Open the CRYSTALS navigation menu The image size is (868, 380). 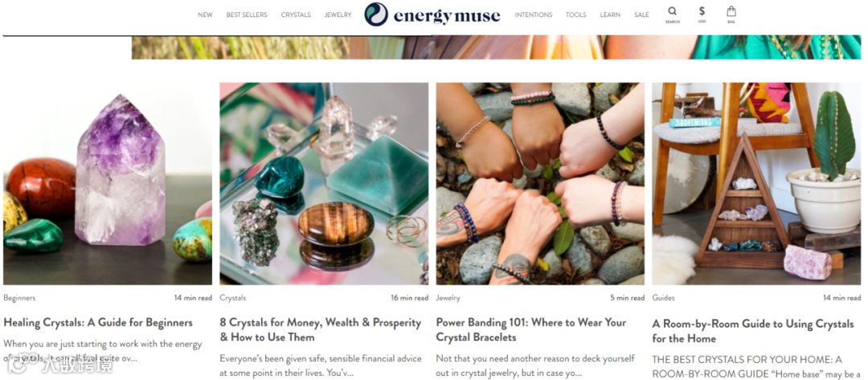coord(296,15)
